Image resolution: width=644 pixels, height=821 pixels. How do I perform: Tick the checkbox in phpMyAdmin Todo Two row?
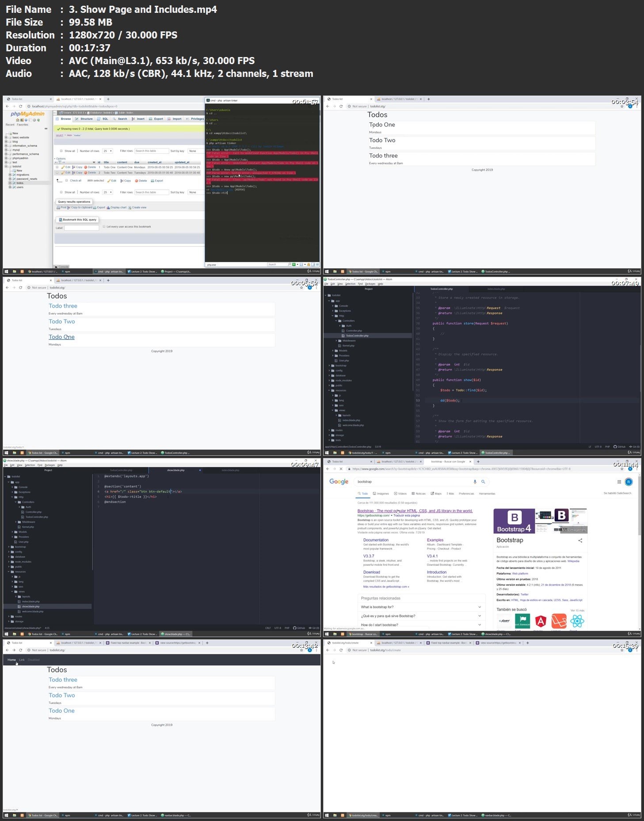point(57,172)
